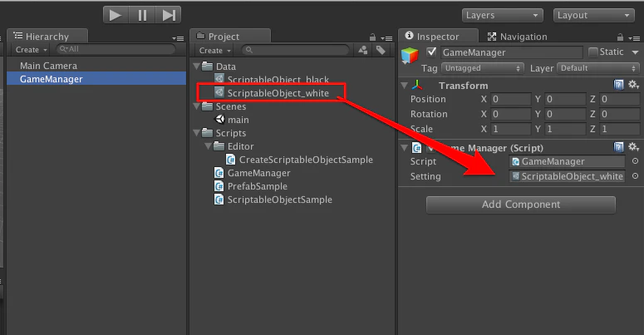Select GameManager in Hierarchy
Screen dimensions: 644x335
(96, 79)
